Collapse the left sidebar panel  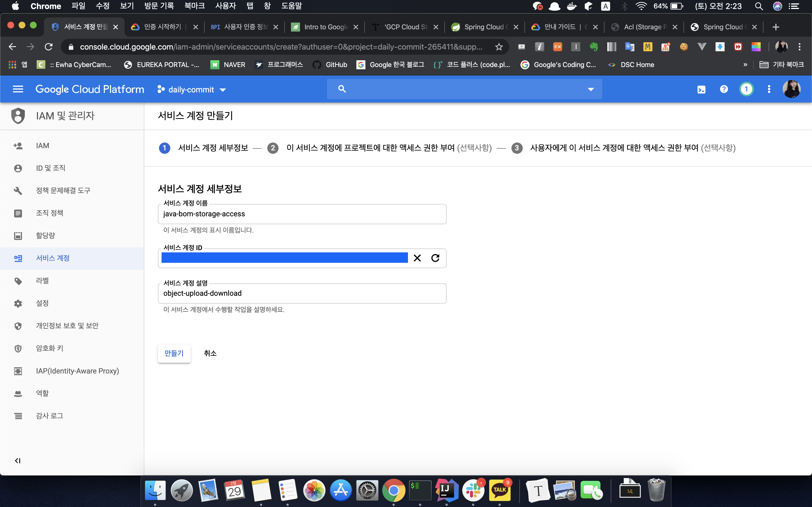click(17, 461)
